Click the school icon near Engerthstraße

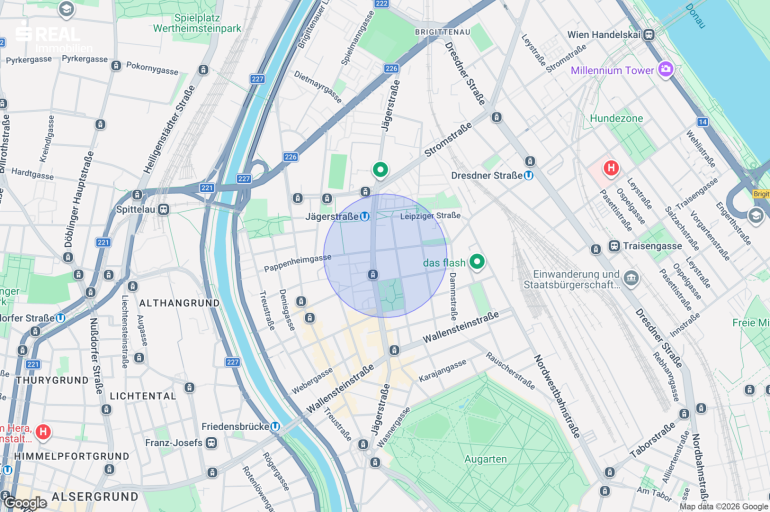[x=755, y=216]
